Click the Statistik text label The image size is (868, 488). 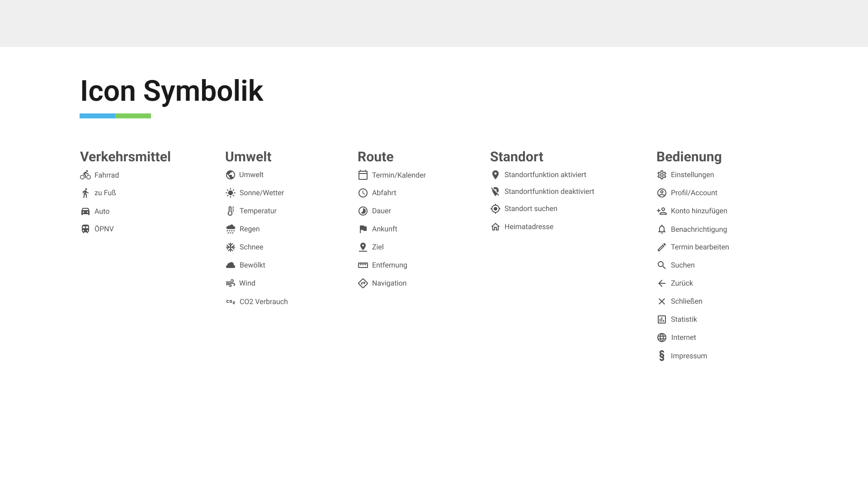[x=684, y=319]
